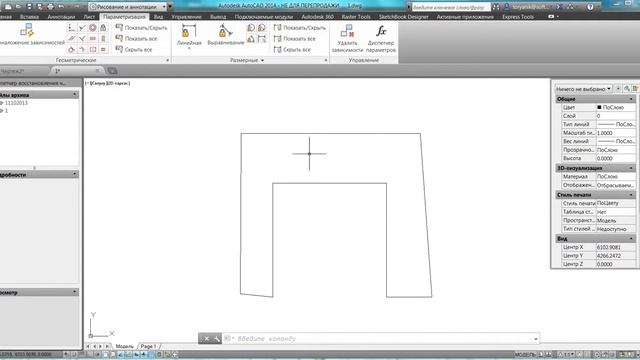640x360 pixels.
Task: Open Геометрические panel settings launcher arrow
Action: pos(167,60)
